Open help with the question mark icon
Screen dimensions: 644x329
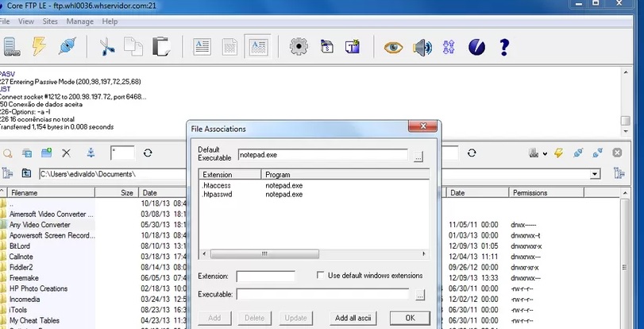(x=504, y=48)
